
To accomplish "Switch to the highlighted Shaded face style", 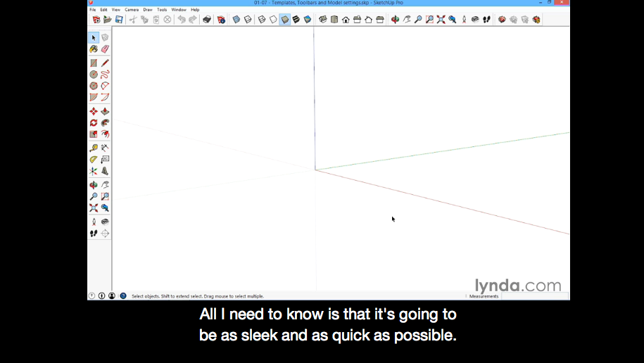I will [284, 19].
